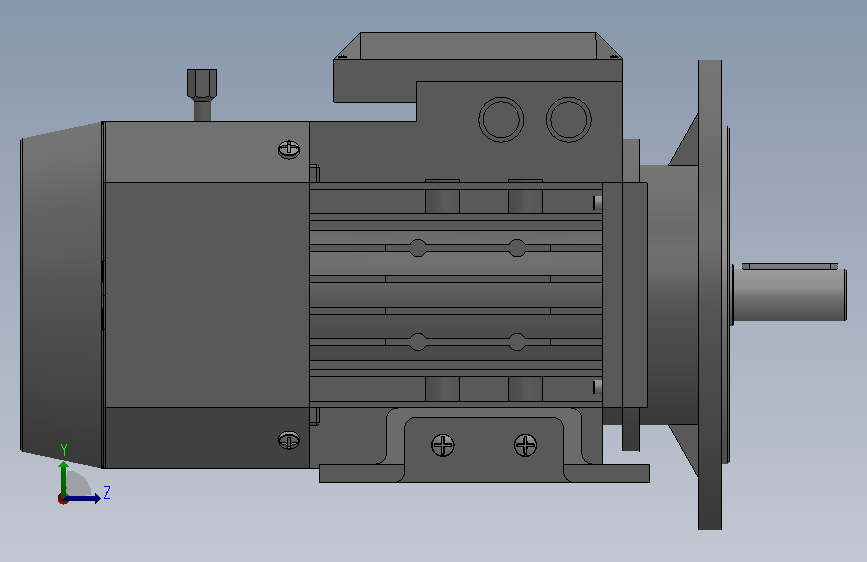This screenshot has height=562, width=867.
Task: Select the red origin point of the triad
Action: (62, 499)
